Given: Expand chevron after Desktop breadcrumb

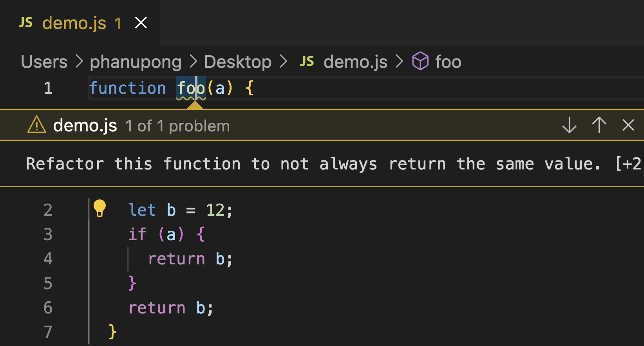Looking at the screenshot, I should click(283, 62).
